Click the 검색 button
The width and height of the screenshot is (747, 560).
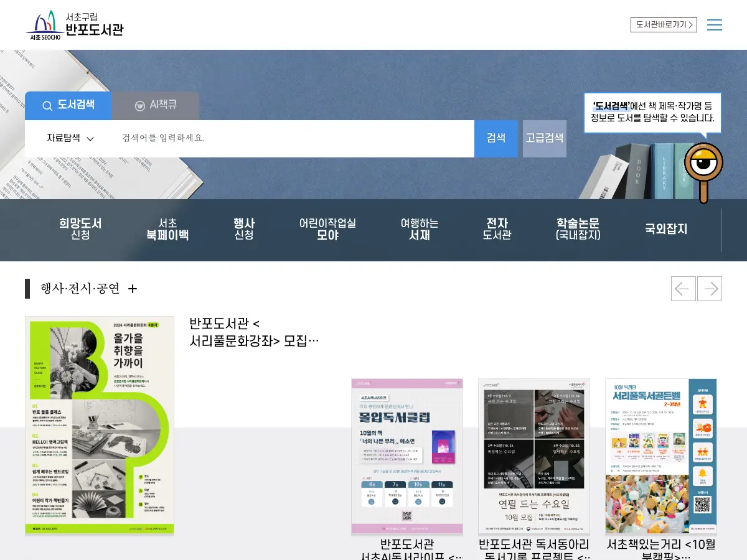[x=496, y=138]
